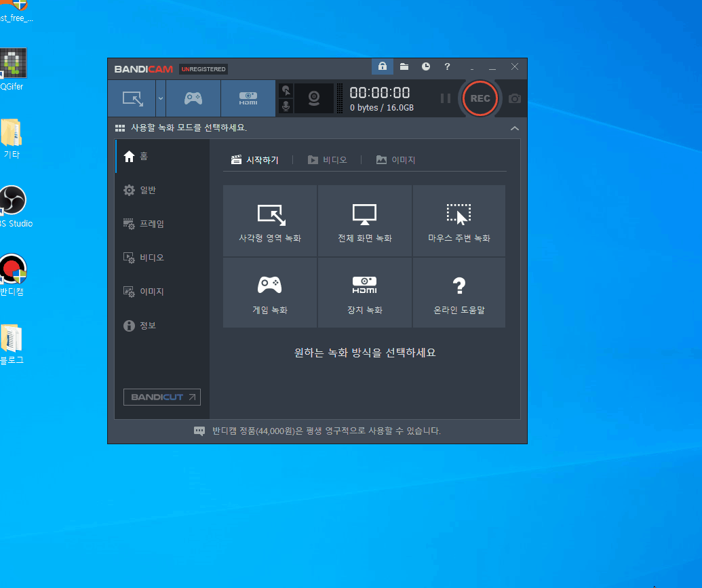Choose 전체 화면 녹화 tile
Screen dimensions: 702x588
tap(365, 221)
